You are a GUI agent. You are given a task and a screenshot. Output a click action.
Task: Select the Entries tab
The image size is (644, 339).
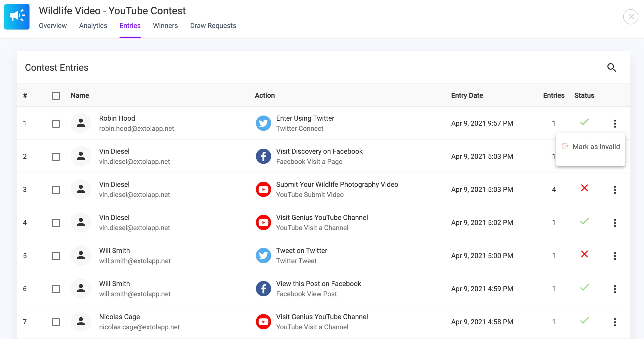[x=130, y=26]
